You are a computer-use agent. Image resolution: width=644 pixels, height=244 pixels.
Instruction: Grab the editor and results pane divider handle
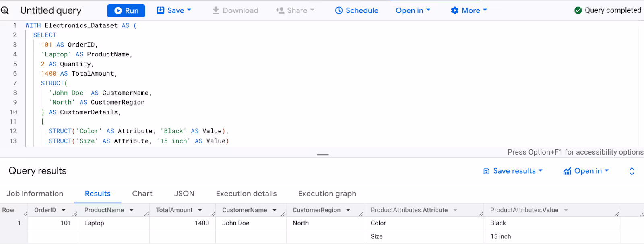tap(323, 155)
